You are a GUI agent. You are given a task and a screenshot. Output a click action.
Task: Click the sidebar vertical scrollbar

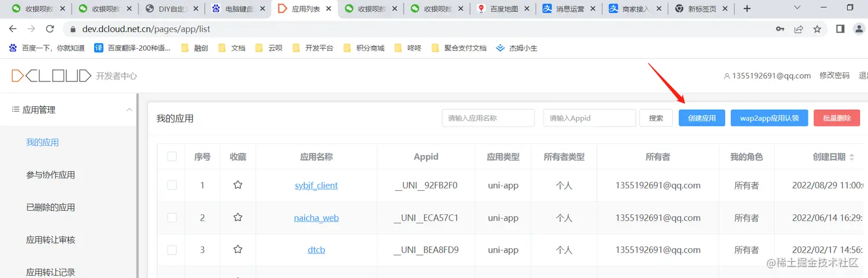tap(137, 186)
